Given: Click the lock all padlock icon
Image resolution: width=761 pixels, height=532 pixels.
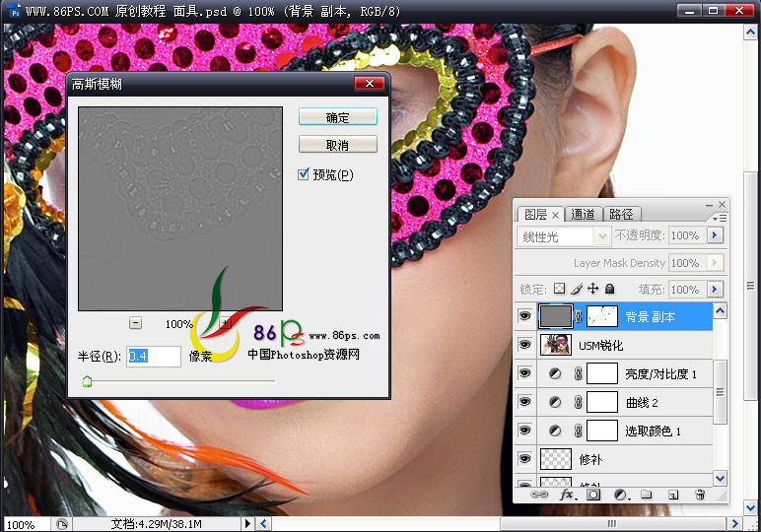Looking at the screenshot, I should pyautogui.click(x=610, y=290).
